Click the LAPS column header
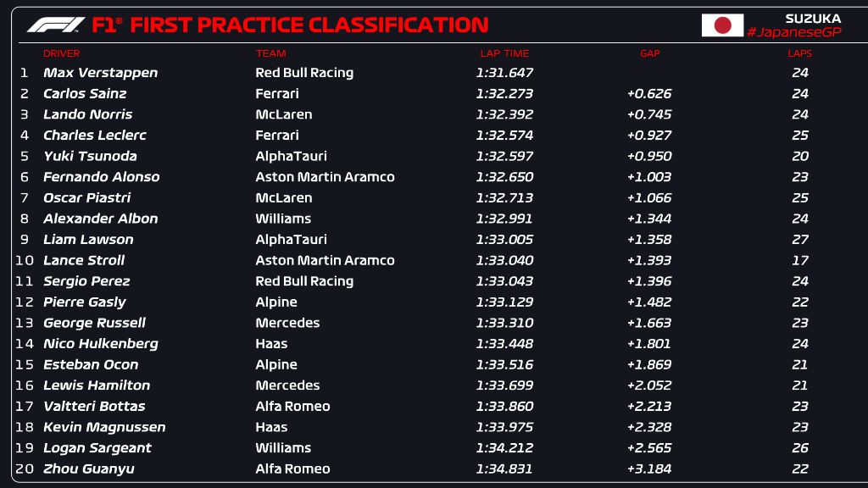This screenshot has height=488, width=868. pyautogui.click(x=799, y=53)
